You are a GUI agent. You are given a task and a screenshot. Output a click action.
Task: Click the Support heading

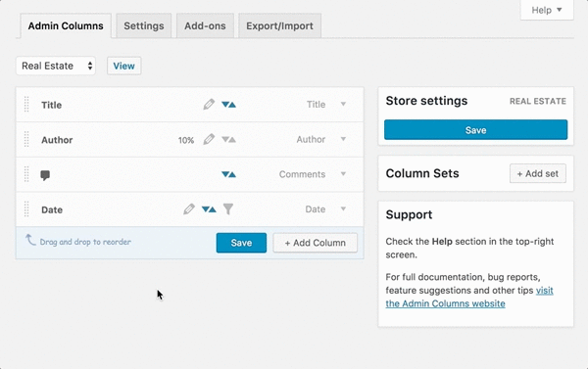click(x=409, y=214)
